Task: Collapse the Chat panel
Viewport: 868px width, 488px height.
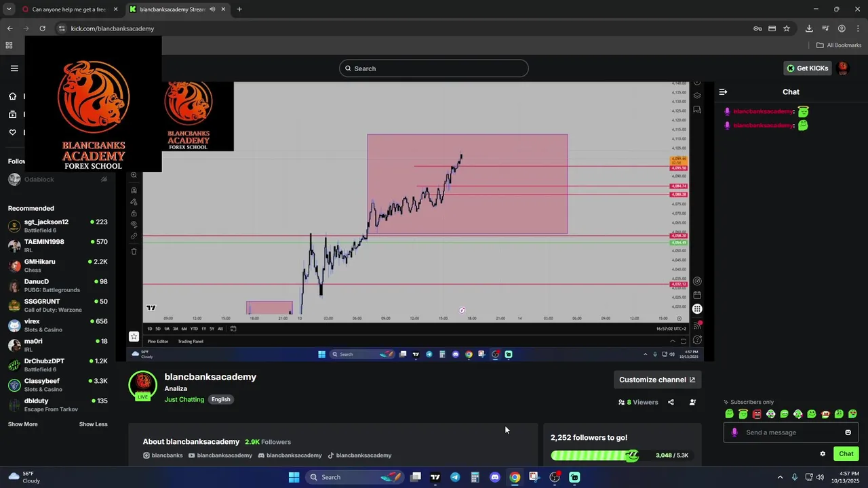Action: (x=723, y=91)
